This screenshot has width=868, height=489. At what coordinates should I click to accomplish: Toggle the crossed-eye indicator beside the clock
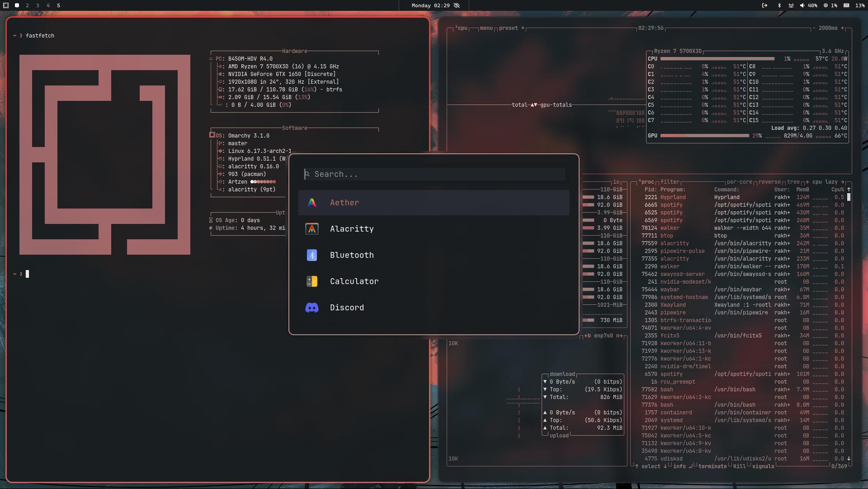tap(457, 5)
